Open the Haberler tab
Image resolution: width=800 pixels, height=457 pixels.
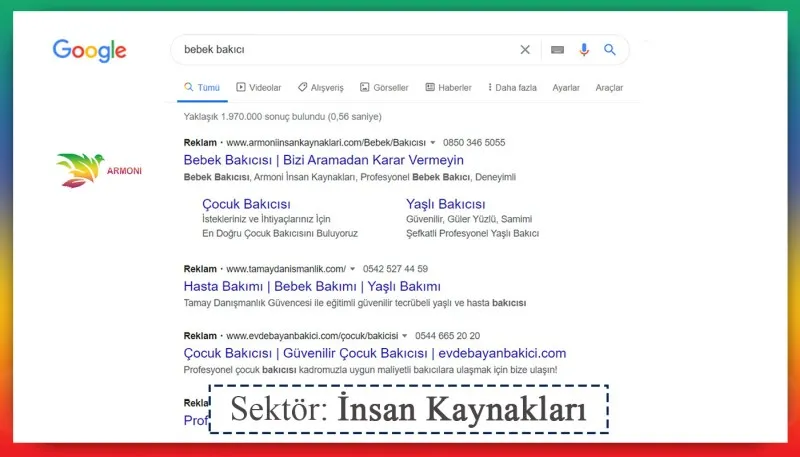tap(448, 88)
